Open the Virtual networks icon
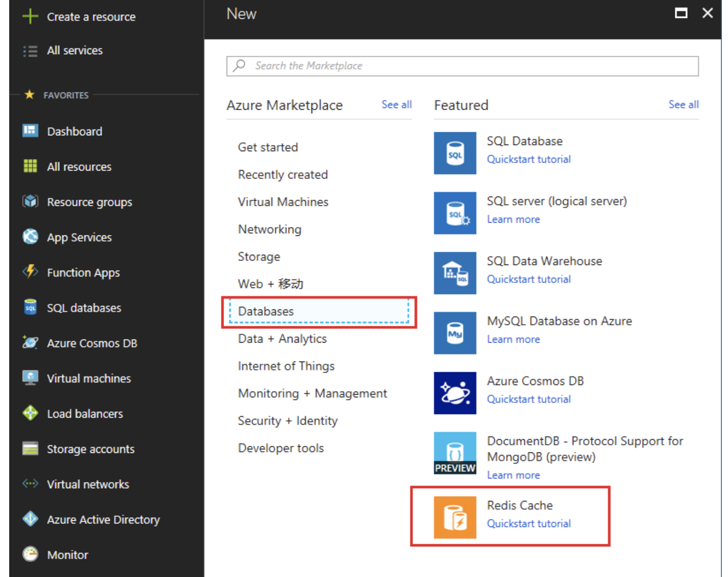 (x=30, y=484)
